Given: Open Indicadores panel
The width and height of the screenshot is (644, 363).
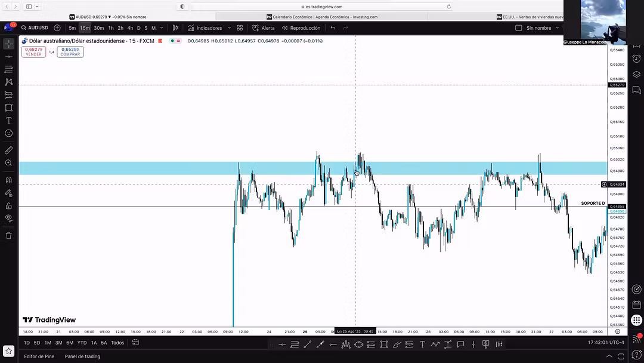Looking at the screenshot, I should pos(205,28).
